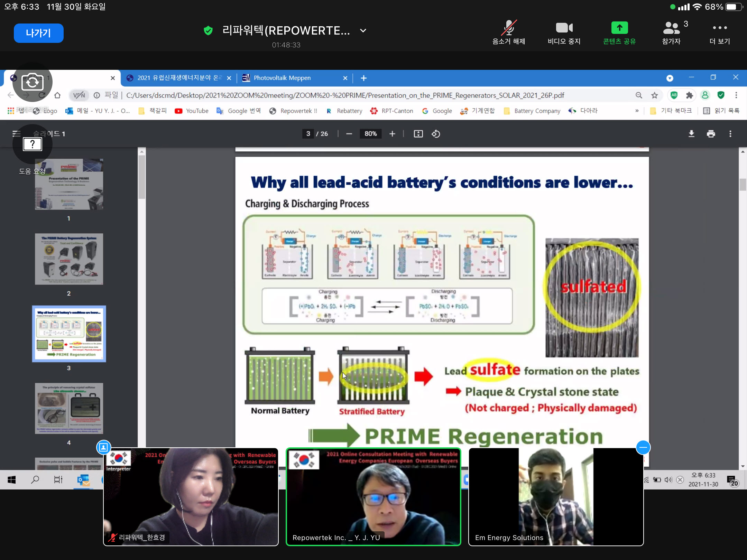This screenshot has width=747, height=560.
Task: Open the 참가자 participants list
Action: pyautogui.click(x=672, y=32)
